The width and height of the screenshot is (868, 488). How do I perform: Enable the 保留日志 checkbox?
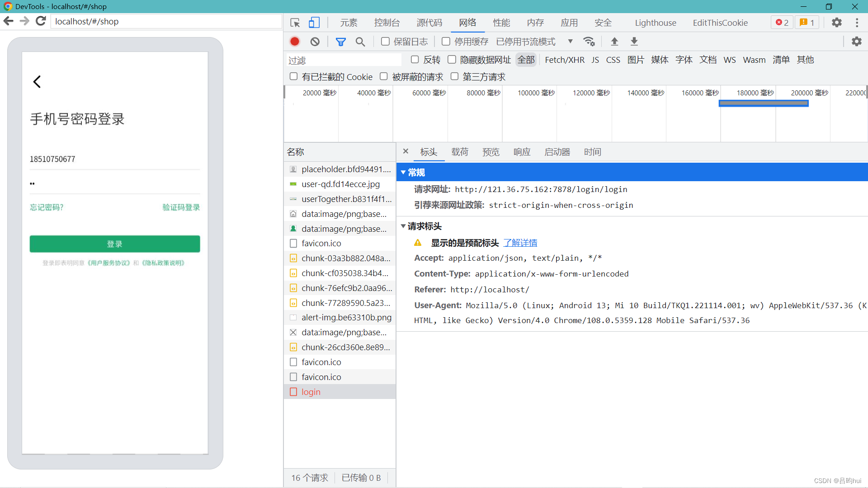click(385, 42)
